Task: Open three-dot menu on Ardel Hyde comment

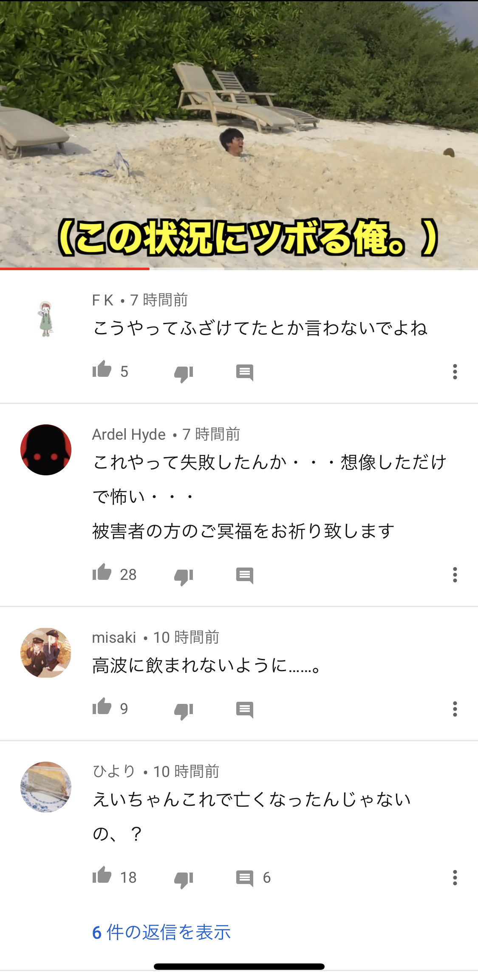Action: (x=455, y=575)
